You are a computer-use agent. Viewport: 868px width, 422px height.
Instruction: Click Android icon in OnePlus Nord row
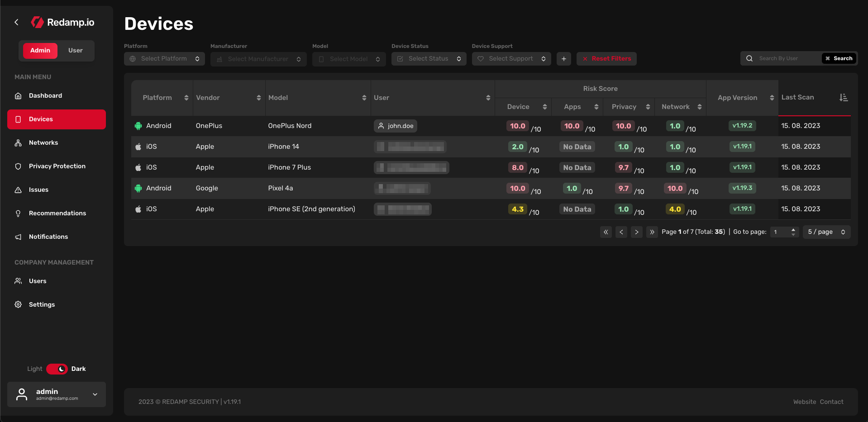point(138,126)
